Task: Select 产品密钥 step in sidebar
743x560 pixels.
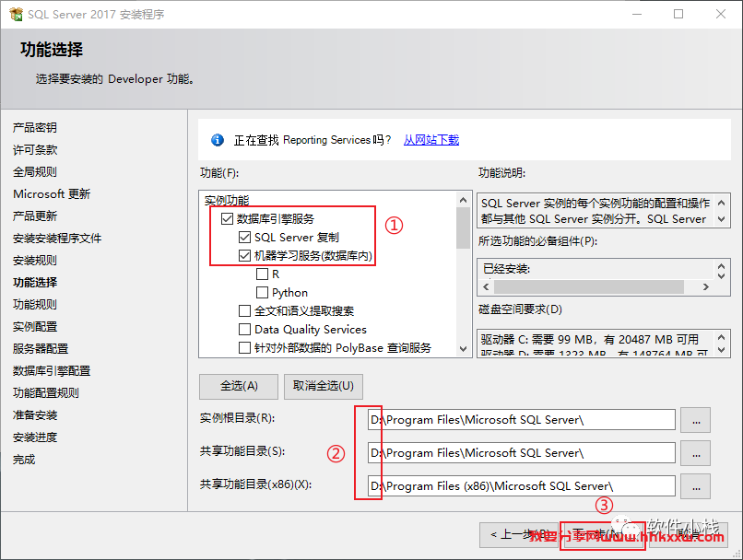Action: (35, 128)
